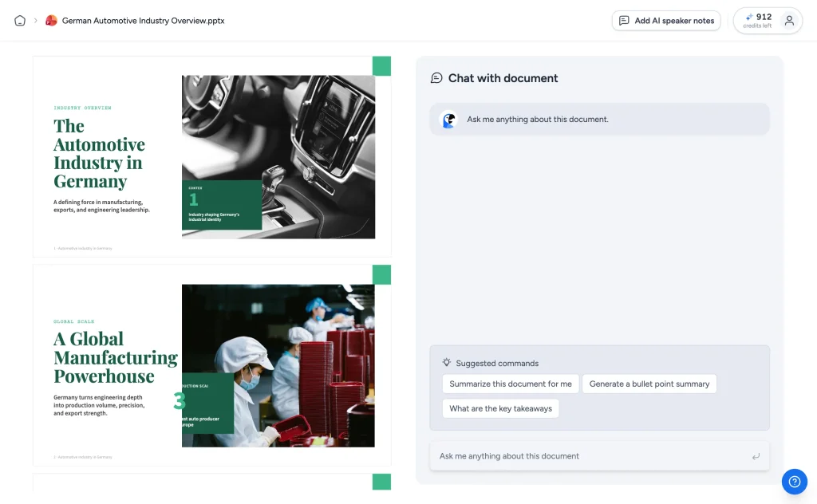Open German Automotive Industry Overview.pptx breadcrumb
The image size is (817, 504).
click(x=143, y=21)
